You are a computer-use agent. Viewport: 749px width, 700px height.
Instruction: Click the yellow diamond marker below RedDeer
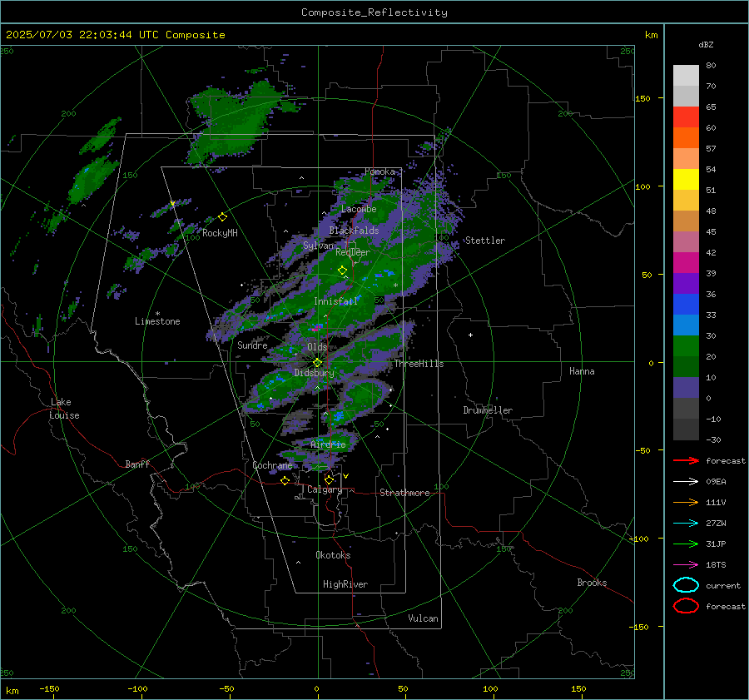point(342,271)
